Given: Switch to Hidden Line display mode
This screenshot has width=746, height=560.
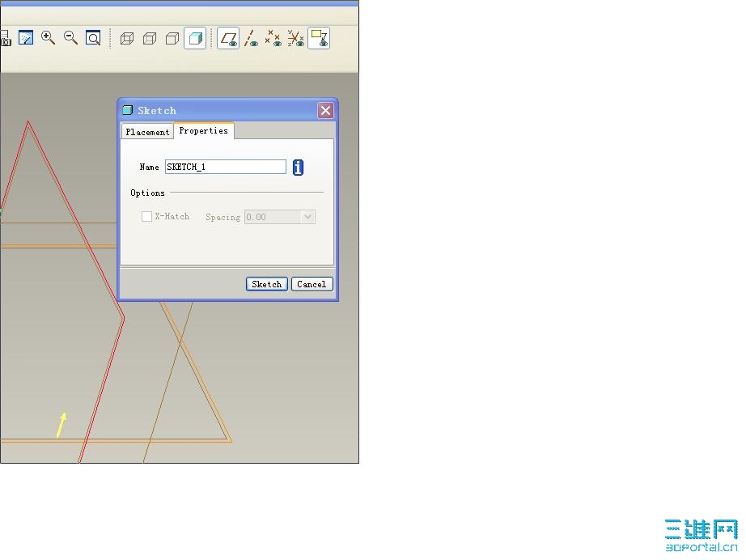Looking at the screenshot, I should pyautogui.click(x=150, y=38).
